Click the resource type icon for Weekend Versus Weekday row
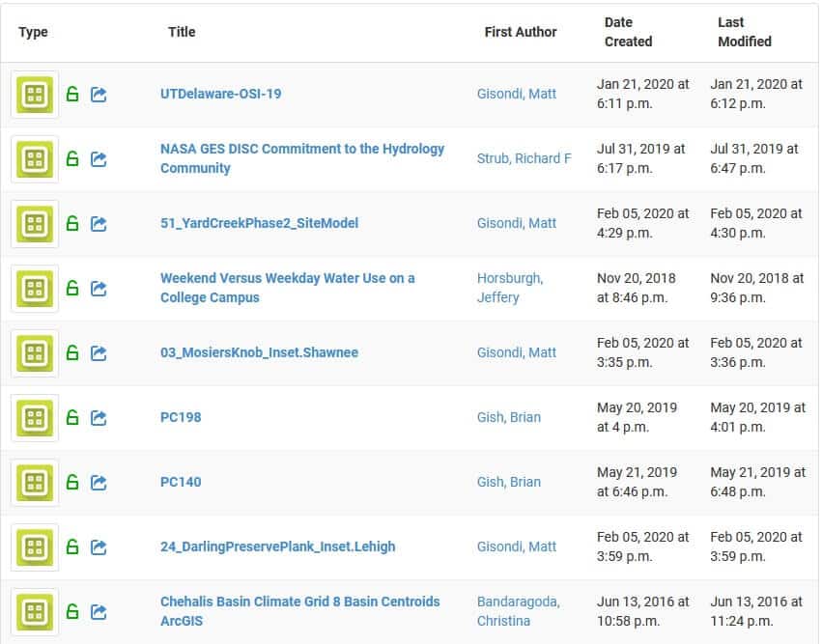 tap(35, 288)
